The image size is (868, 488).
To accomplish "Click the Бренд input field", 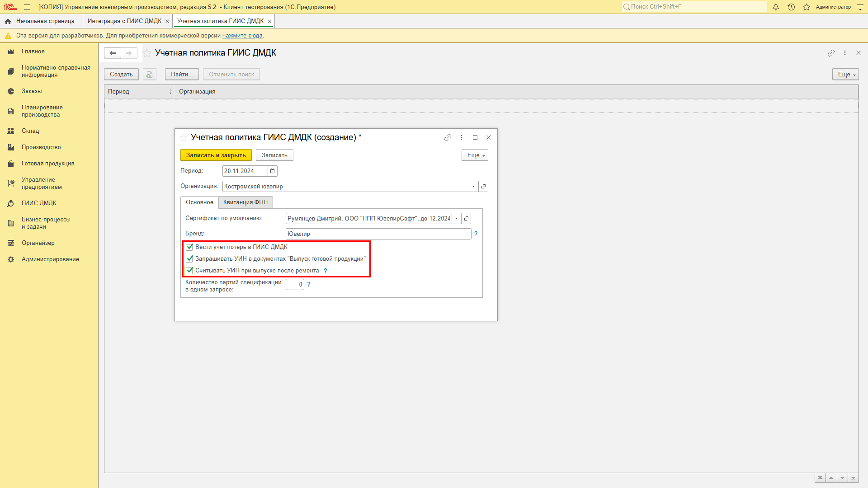I will pyautogui.click(x=378, y=234).
